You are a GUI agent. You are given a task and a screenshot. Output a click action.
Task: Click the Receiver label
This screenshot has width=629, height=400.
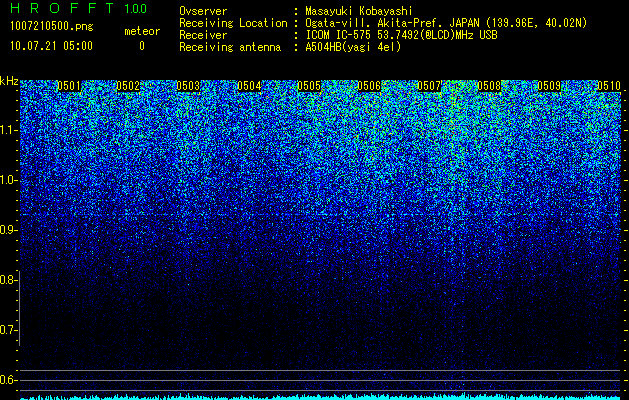point(203,35)
